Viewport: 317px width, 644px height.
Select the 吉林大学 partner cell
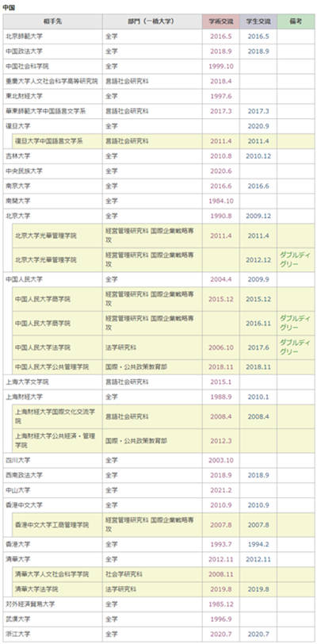point(52,156)
